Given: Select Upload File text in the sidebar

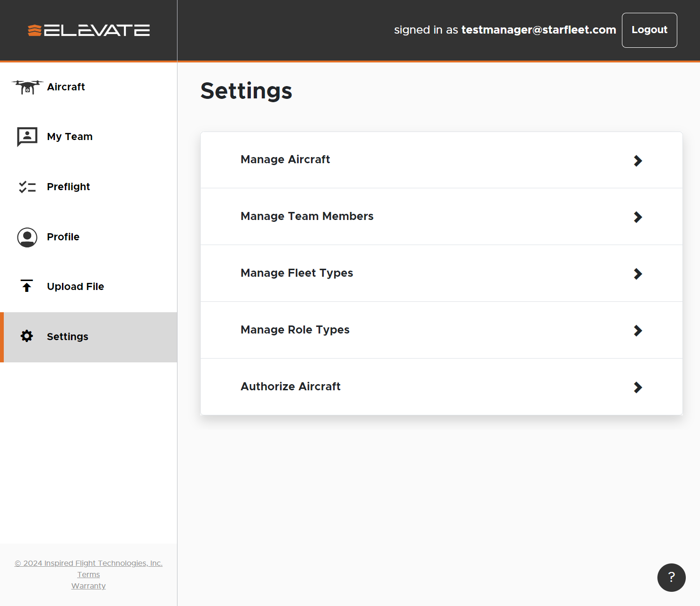Looking at the screenshot, I should click(75, 287).
